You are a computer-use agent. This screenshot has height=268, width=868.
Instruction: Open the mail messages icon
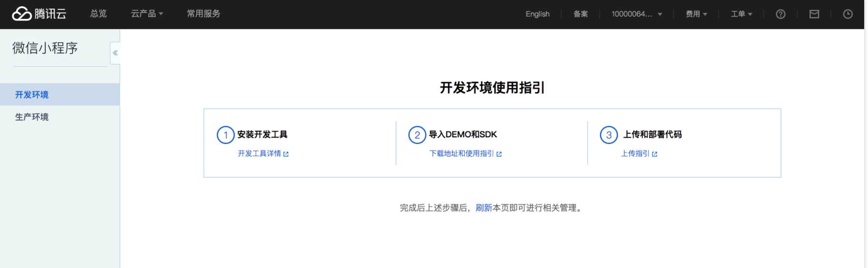coord(814,14)
